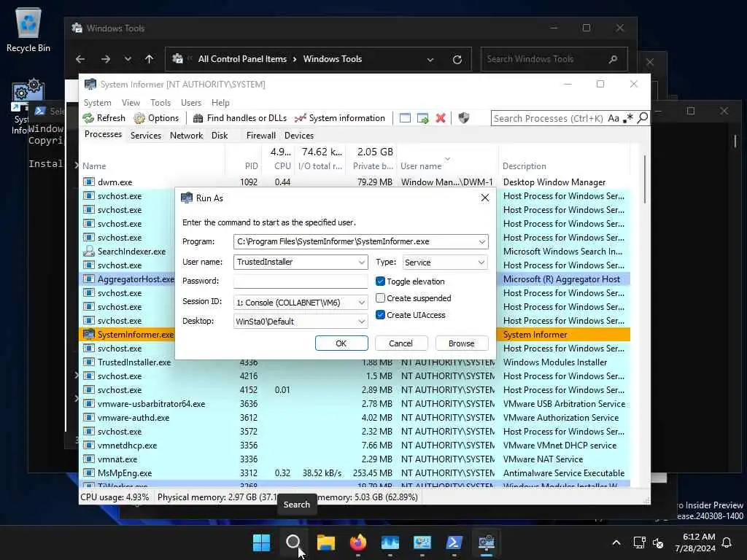Open the Tools menu
Image resolution: width=747 pixels, height=560 pixels.
coord(160,103)
